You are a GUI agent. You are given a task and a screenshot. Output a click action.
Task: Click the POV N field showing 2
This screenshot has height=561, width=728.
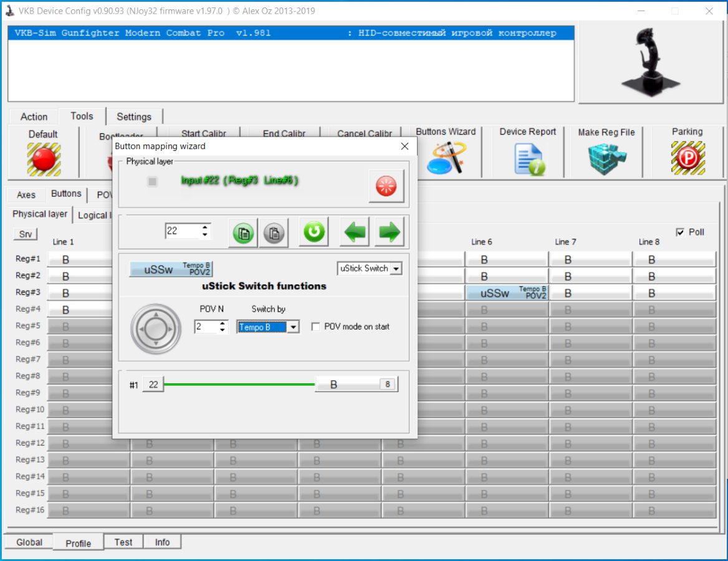click(206, 327)
